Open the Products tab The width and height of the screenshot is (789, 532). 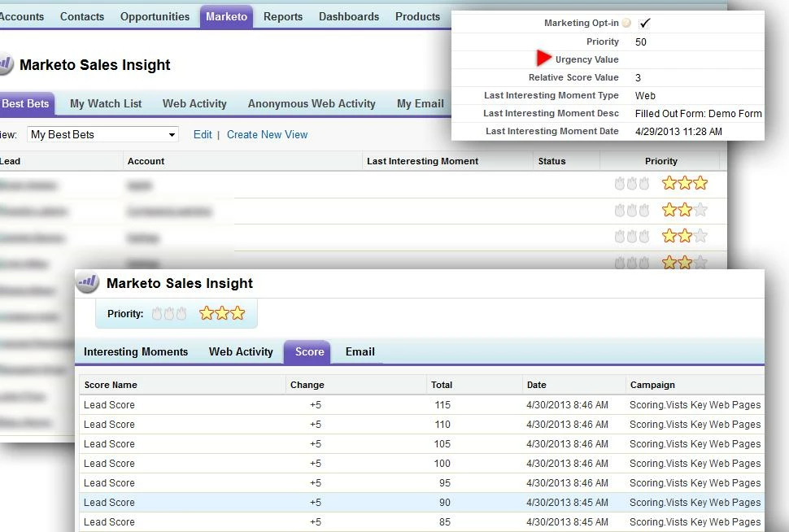[417, 16]
